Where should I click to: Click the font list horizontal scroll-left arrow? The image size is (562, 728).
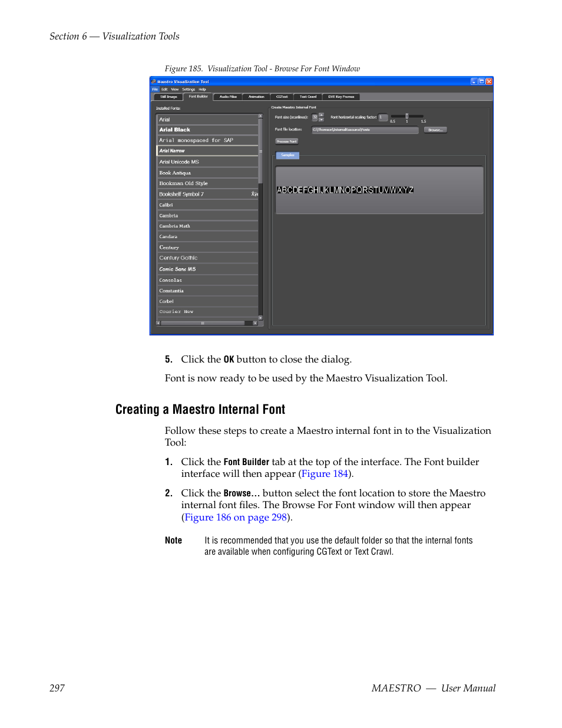158,323
